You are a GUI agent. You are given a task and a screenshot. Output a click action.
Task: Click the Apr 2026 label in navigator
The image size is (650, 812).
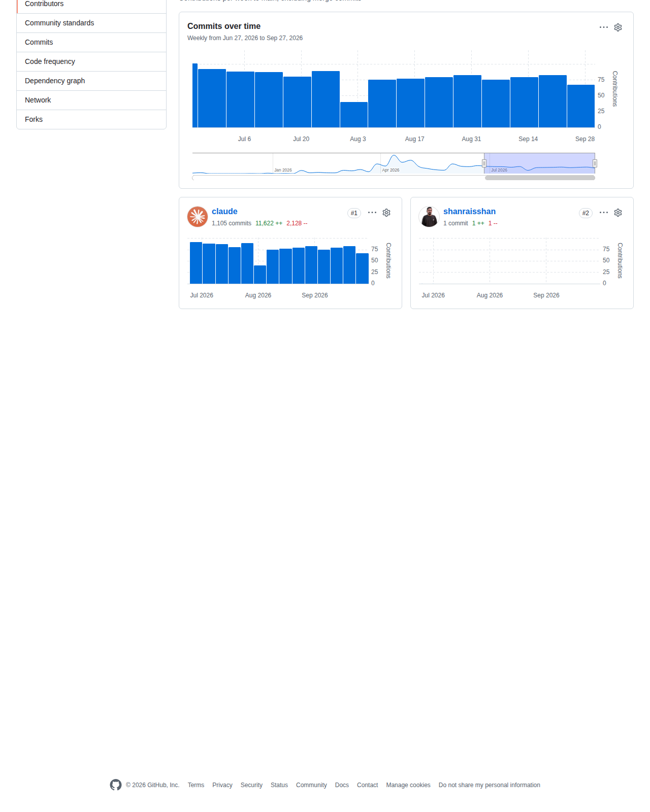391,170
